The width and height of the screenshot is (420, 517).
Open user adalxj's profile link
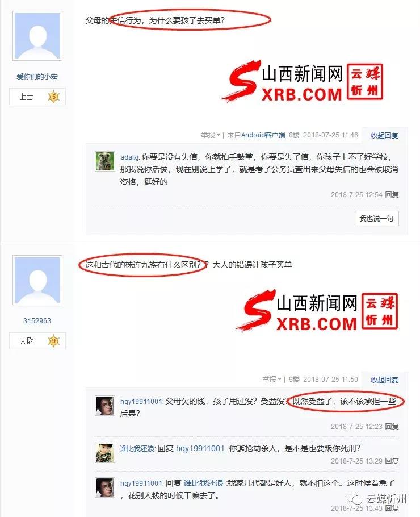coord(130,157)
